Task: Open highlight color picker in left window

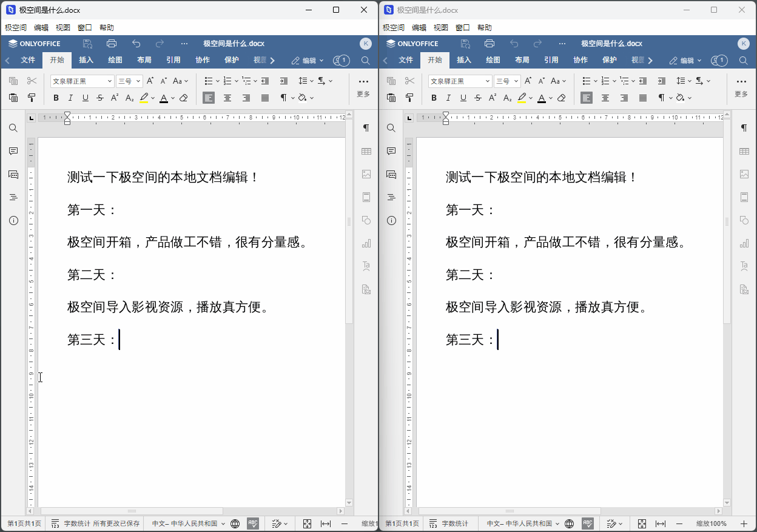Action: pos(153,98)
